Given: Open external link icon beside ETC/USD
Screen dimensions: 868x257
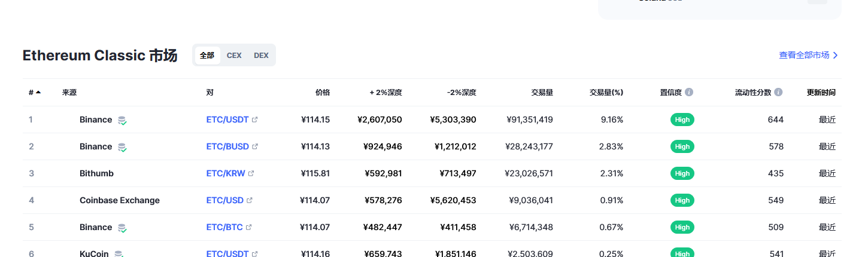Looking at the screenshot, I should tap(250, 200).
